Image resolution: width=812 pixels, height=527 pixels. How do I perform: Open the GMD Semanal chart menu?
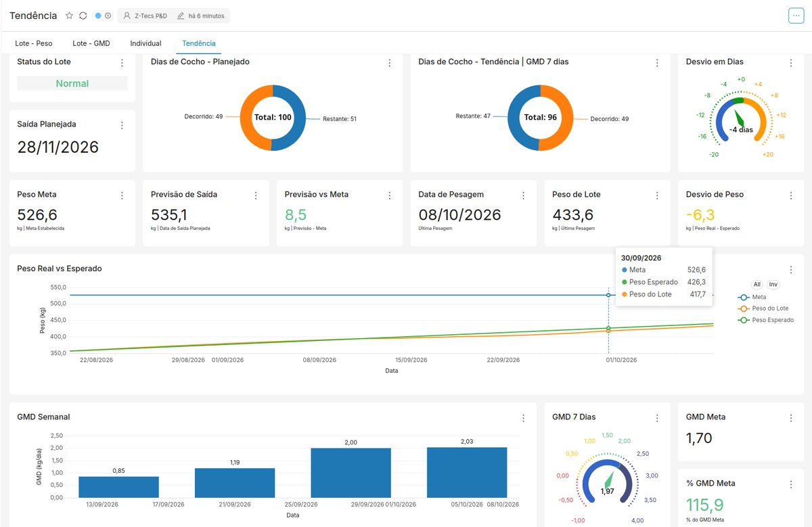click(x=524, y=418)
